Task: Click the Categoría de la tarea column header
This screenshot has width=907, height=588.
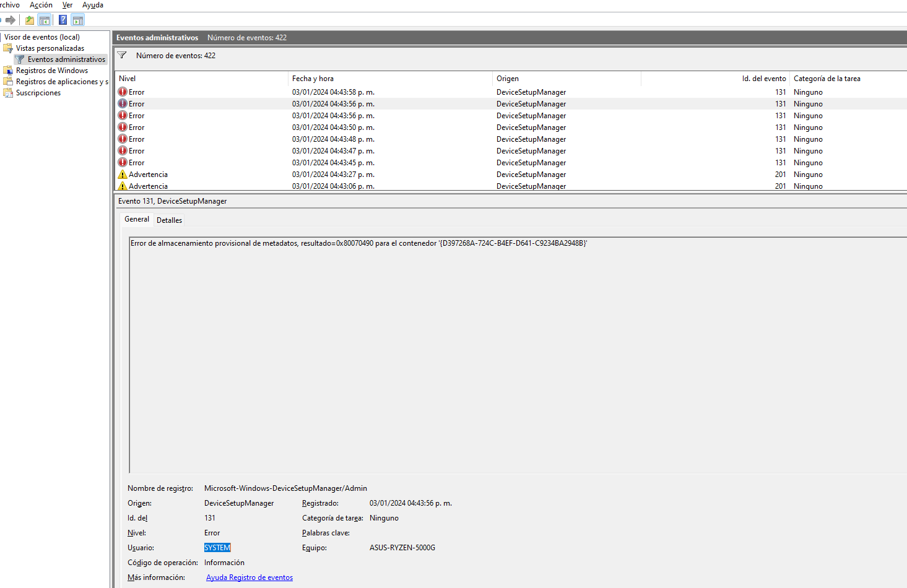Action: tap(848, 79)
